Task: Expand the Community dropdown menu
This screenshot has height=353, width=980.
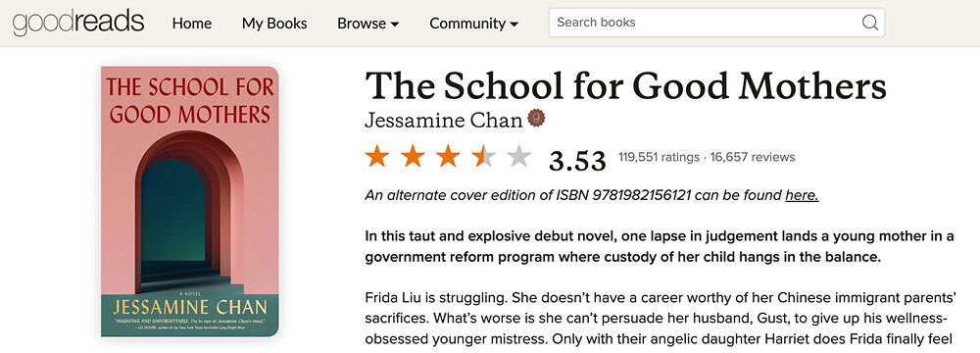Action: point(473,24)
